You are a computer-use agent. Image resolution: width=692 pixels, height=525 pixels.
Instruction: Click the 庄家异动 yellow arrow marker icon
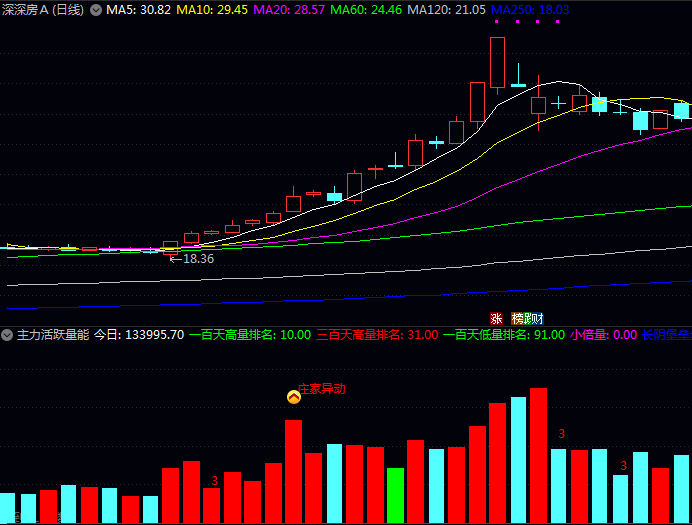click(293, 397)
